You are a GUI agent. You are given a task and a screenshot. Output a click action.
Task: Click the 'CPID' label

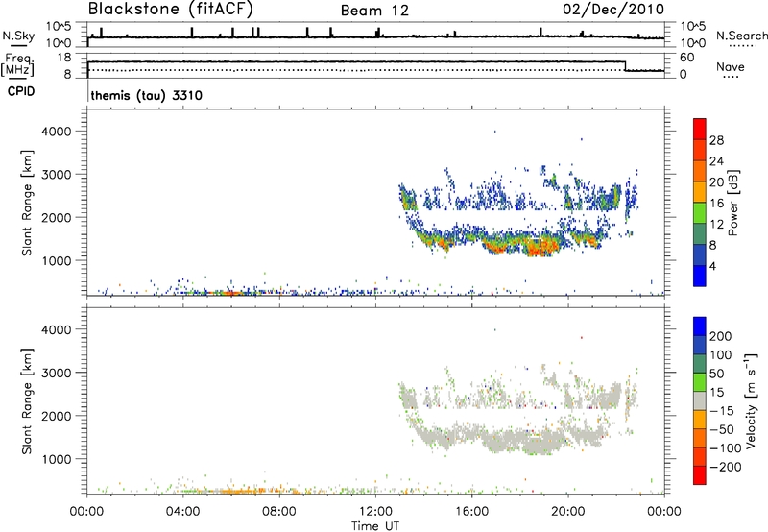pyautogui.click(x=21, y=91)
